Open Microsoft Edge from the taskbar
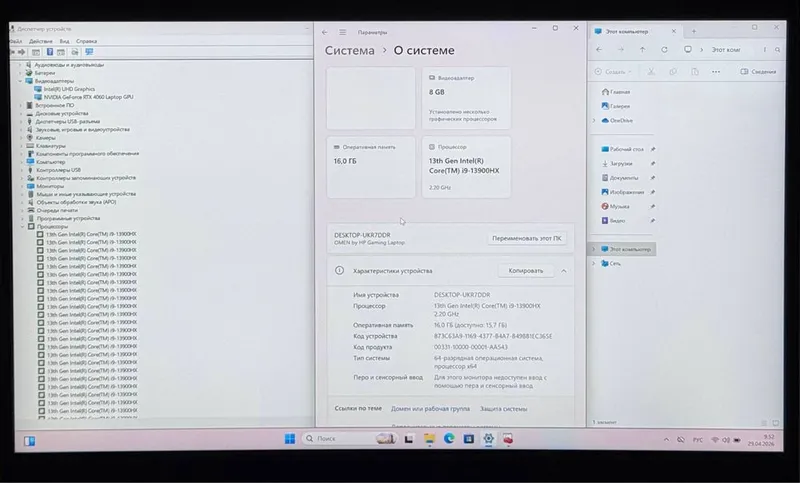800x483 pixels. 449,439
